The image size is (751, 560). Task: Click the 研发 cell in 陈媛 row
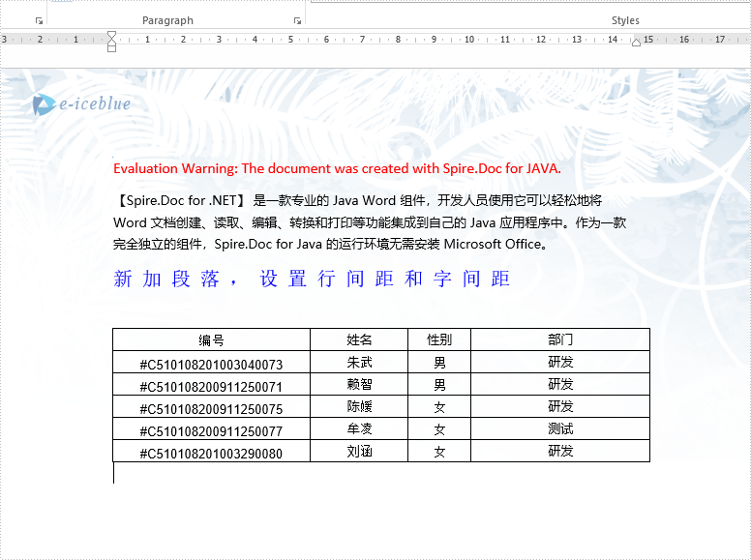(x=560, y=407)
